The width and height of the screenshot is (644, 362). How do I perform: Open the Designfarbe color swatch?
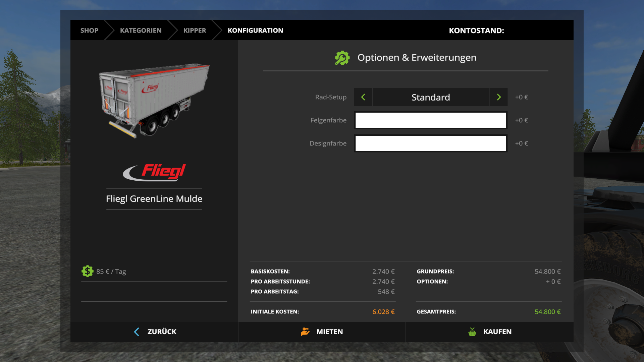(431, 143)
